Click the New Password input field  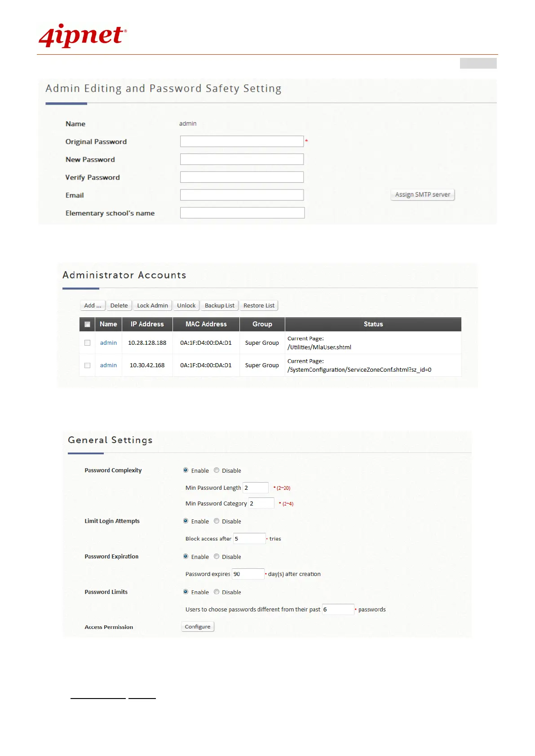click(242, 159)
